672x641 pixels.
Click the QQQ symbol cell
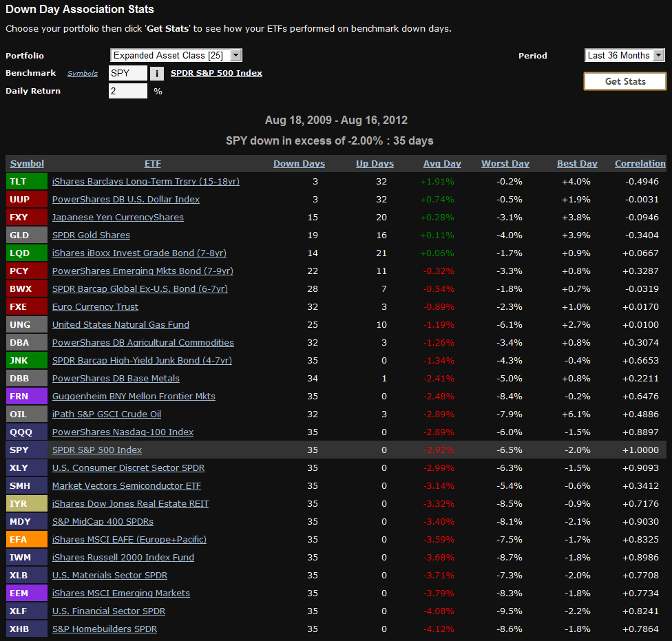[x=27, y=432]
